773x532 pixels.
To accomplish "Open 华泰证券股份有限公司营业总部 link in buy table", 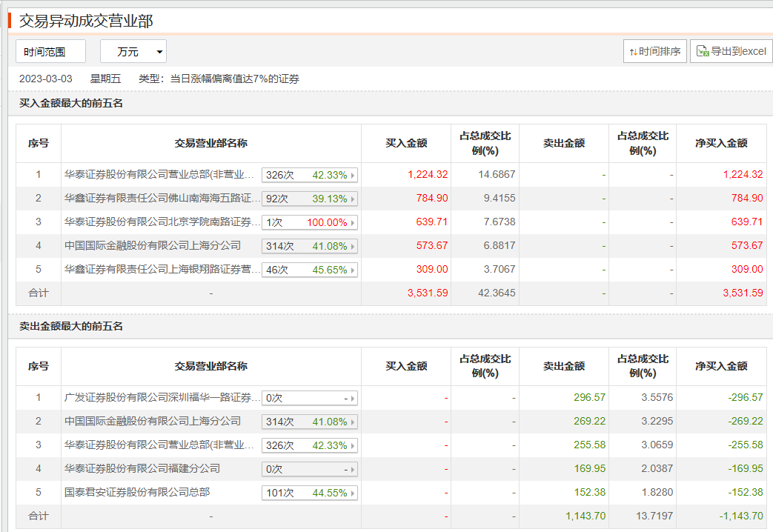I will (x=159, y=175).
